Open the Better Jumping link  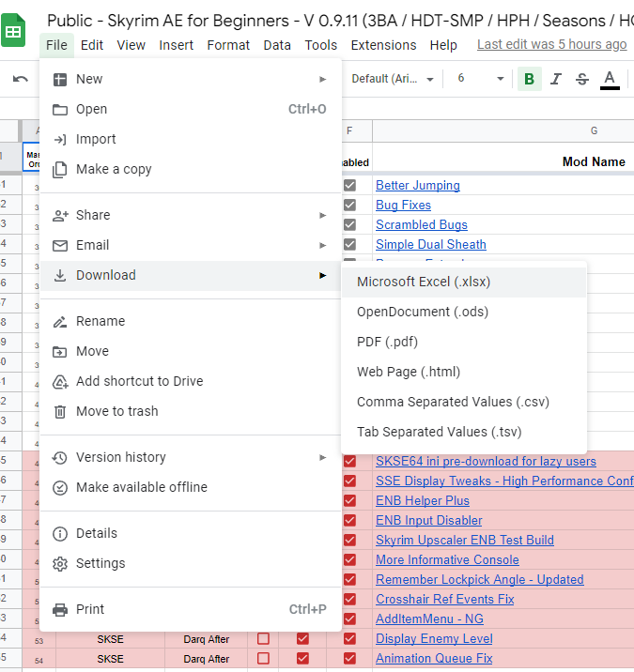tap(418, 185)
